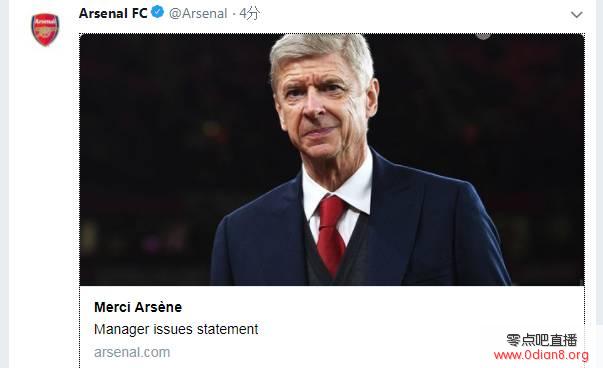Click the 零点吧直播 watermark text
Image resolution: width=603 pixels, height=368 pixels.
[x=541, y=340]
